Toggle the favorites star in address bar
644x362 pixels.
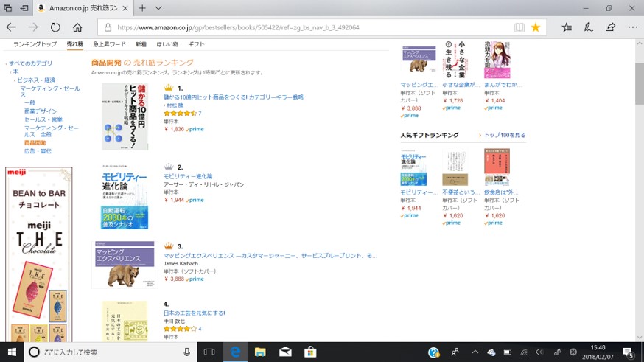point(536,27)
